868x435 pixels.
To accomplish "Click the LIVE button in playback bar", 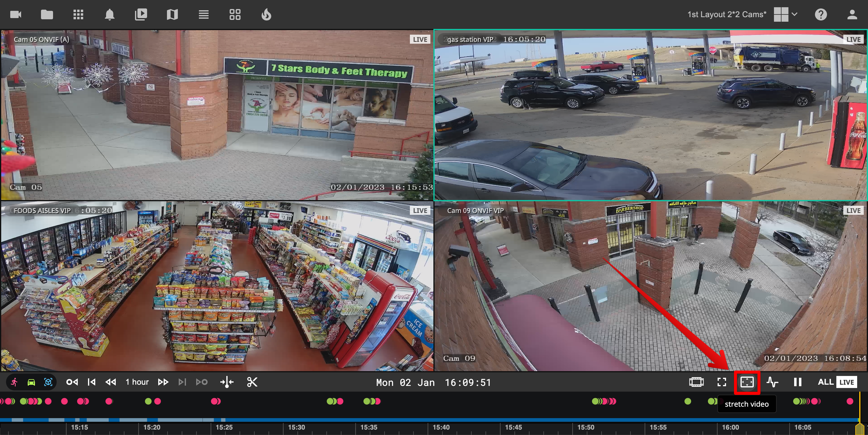I will tap(846, 382).
